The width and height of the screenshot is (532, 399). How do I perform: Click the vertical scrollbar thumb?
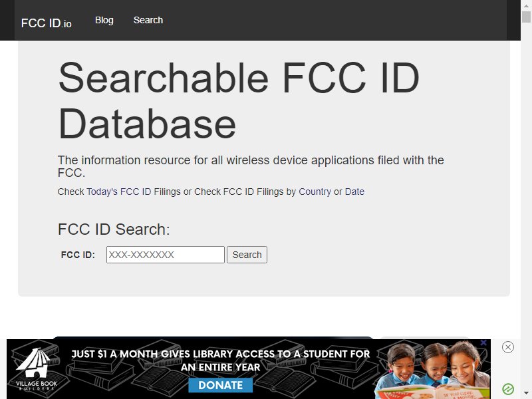pyautogui.click(x=526, y=17)
